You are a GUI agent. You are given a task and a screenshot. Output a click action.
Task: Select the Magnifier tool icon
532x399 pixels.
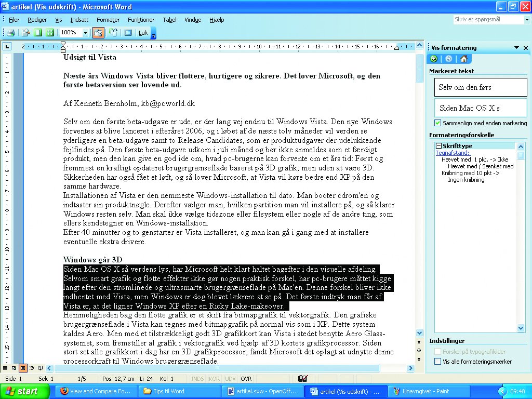26,33
